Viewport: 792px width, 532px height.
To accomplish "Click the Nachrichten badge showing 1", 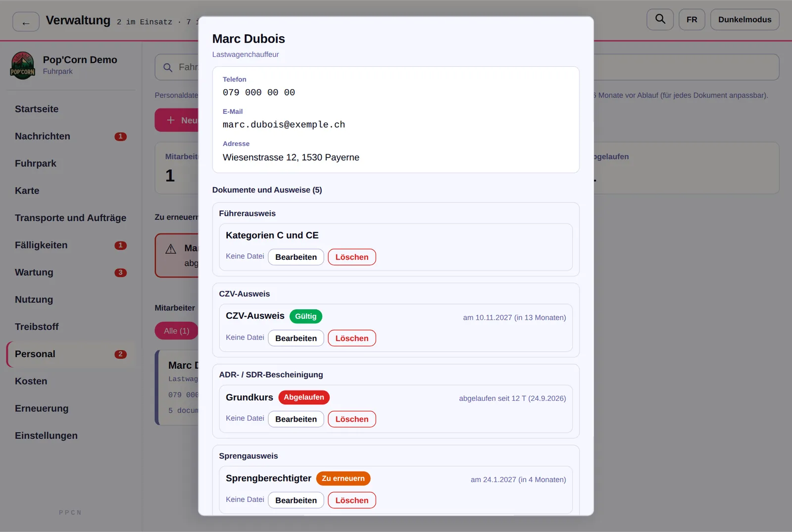I will tap(120, 137).
